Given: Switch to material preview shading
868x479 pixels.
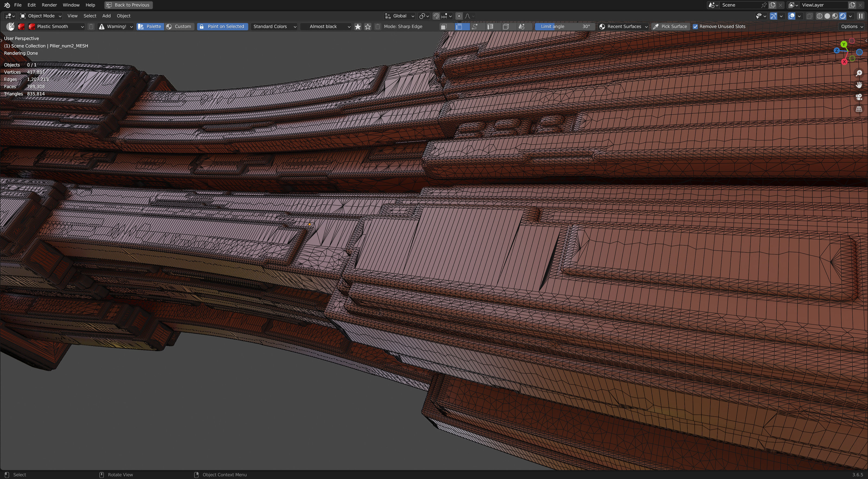Looking at the screenshot, I should [x=835, y=16].
